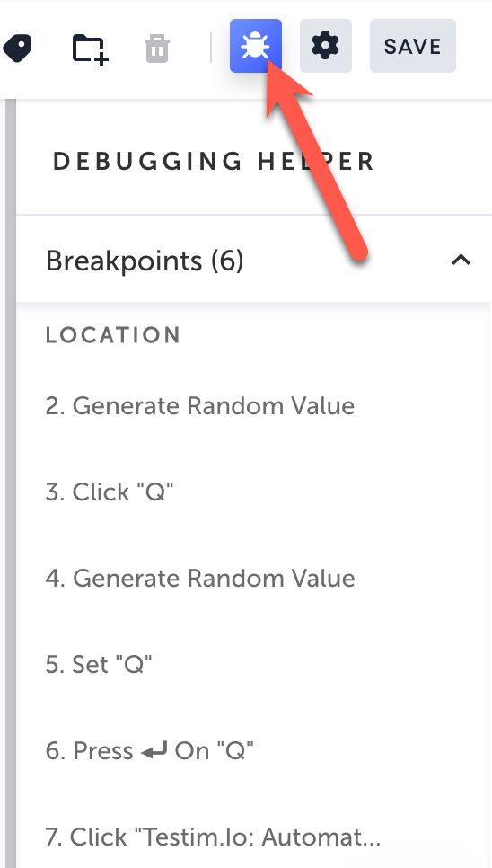Click the toolbar separator near the trash icon
Image resolution: width=492 pixels, height=868 pixels.
click(x=211, y=48)
